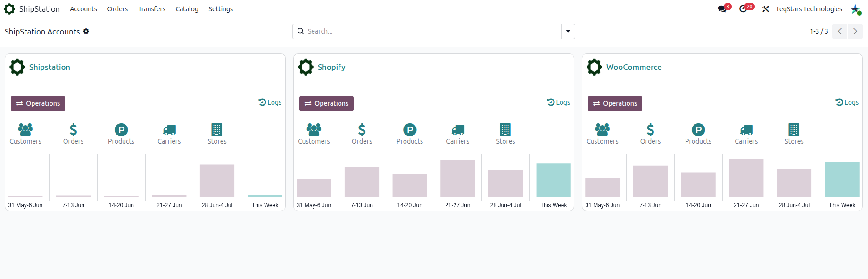Viewport: 868px width, 279px height.
Task: Open the messages chat icon
Action: [722, 9]
